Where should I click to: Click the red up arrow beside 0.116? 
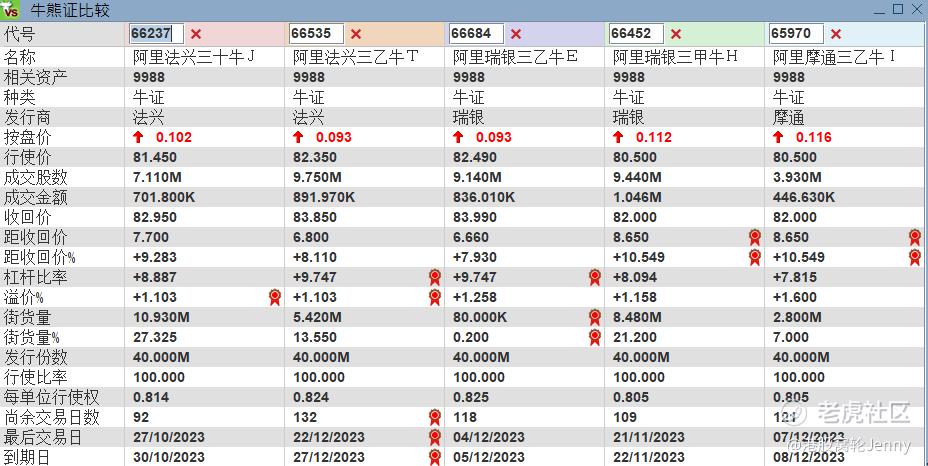pos(778,137)
